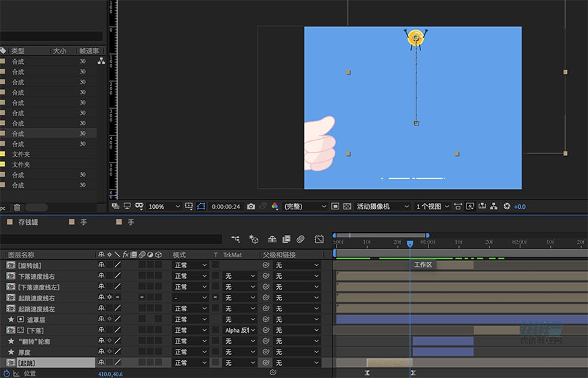588x378 pixels.
Task: Enable motion blur icon in timeline
Action: pos(300,239)
